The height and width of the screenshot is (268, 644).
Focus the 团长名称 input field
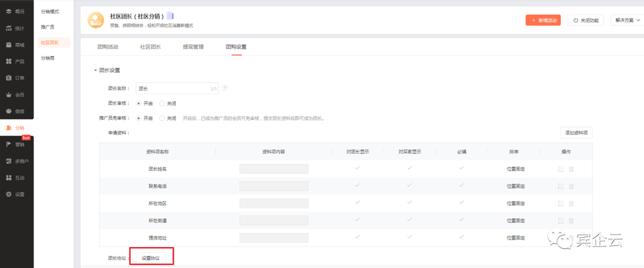[177, 88]
